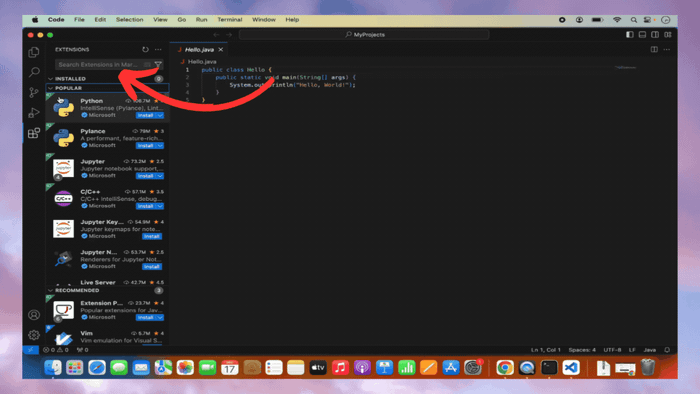The image size is (700, 394).
Task: Click the MyProjects command center search box
Action: (364, 35)
